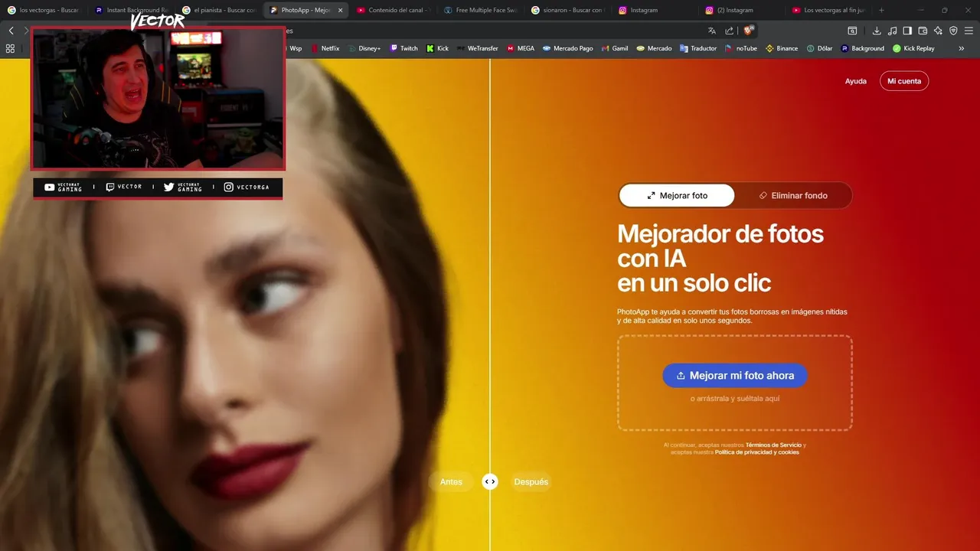Switch to the first Instagram tab
This screenshot has width=980, height=551.
tap(654, 10)
